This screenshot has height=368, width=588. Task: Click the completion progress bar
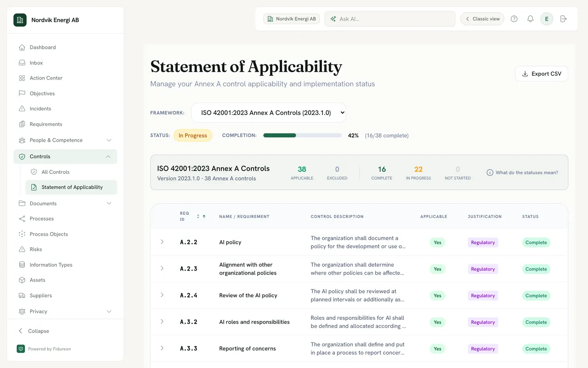click(x=302, y=136)
